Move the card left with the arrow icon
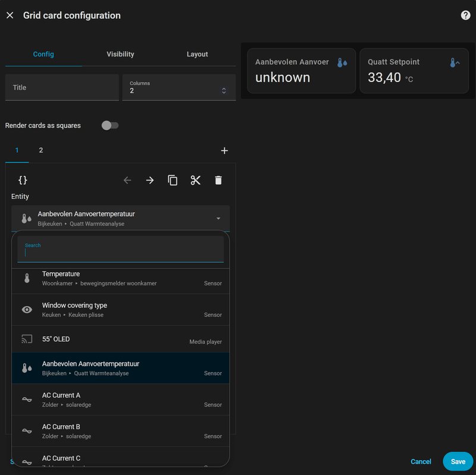Viewport: 476px width, 475px height. click(127, 180)
